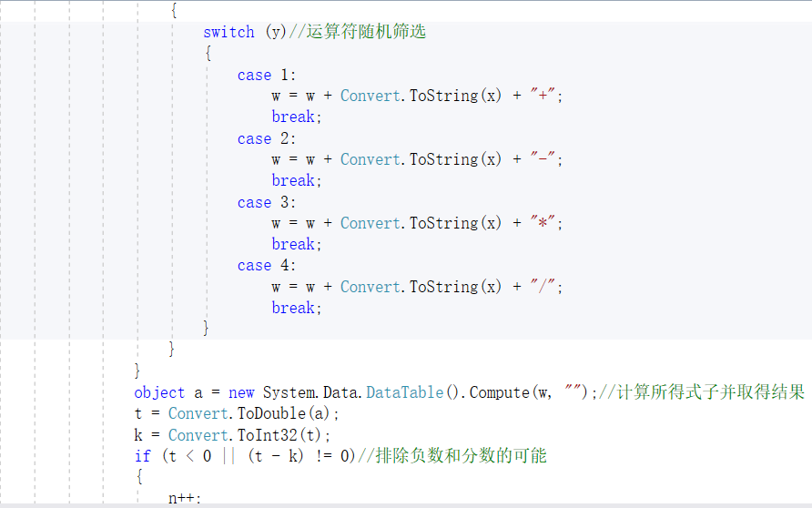Click the break statement under case 1
812x508 pixels.
coord(297,117)
